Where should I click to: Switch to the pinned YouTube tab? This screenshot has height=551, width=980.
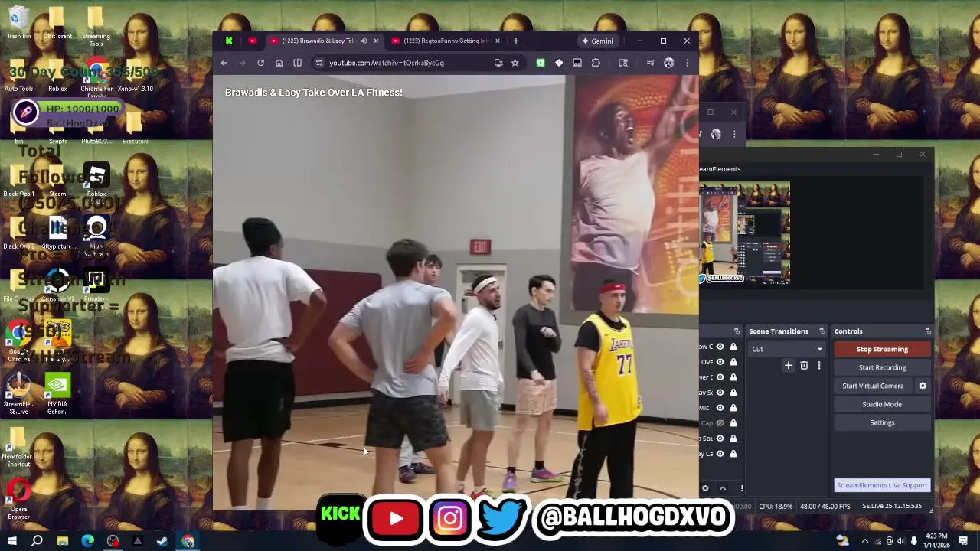252,41
